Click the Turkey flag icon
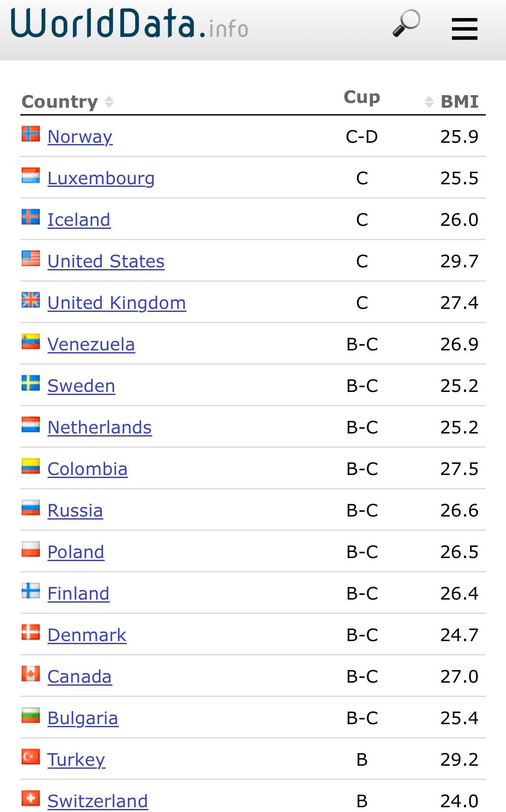Viewport: 506px width, 812px height. click(x=31, y=757)
